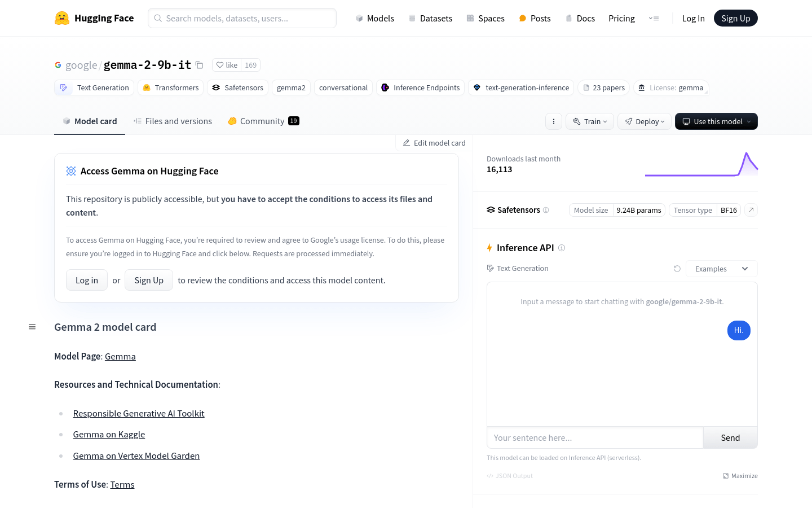Click the 23 papers tag
Viewport: 812px width, 508px height.
(603, 87)
